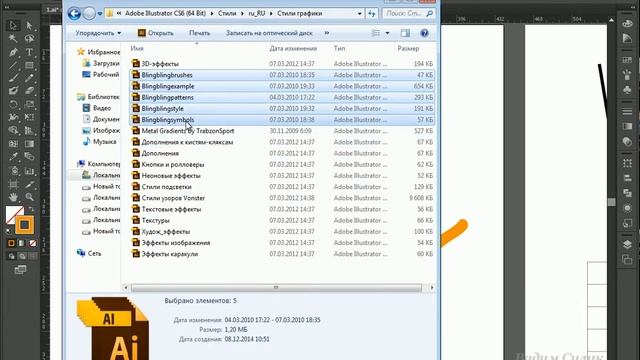The image size is (640, 360).
Task: Enable Draw Normal mode
Action: 11,256
